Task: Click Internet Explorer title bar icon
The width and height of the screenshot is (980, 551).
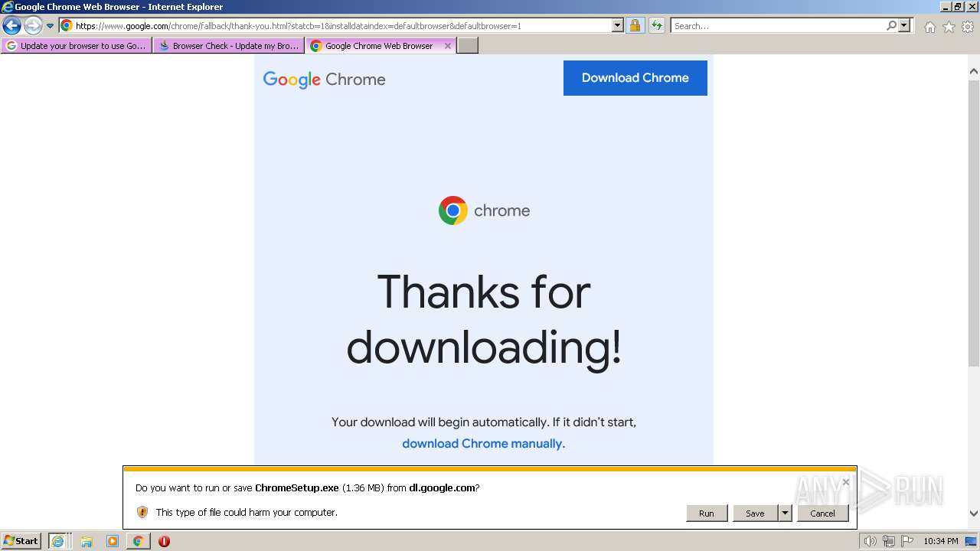Action: click(7, 7)
